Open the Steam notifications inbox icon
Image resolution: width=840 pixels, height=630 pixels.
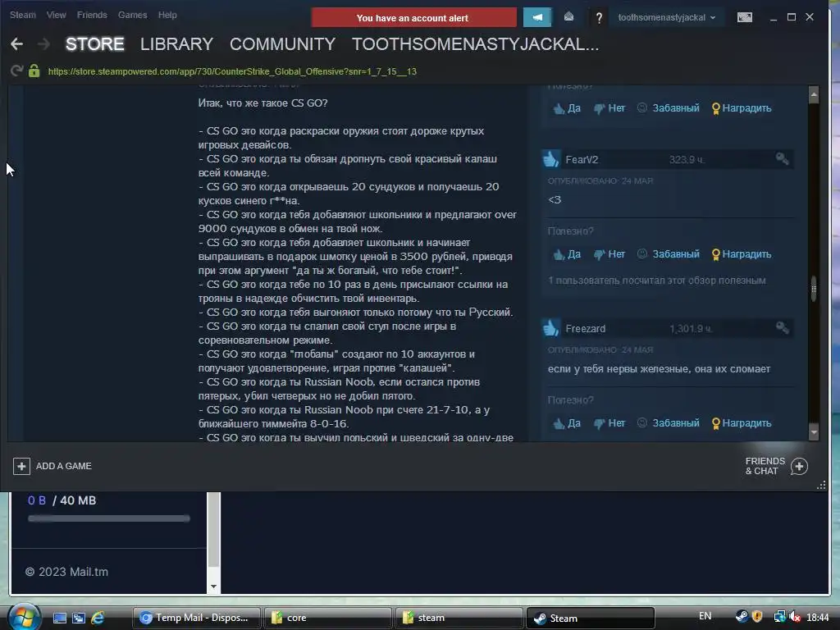[569, 17]
